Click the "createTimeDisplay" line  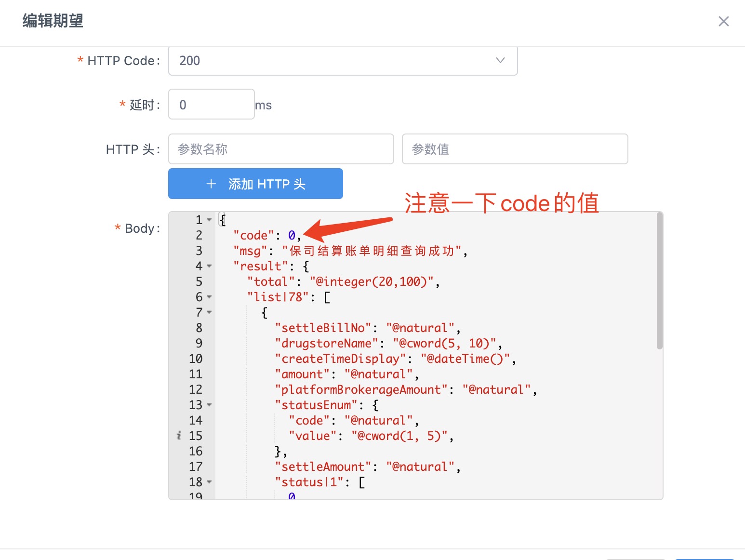[x=396, y=359]
